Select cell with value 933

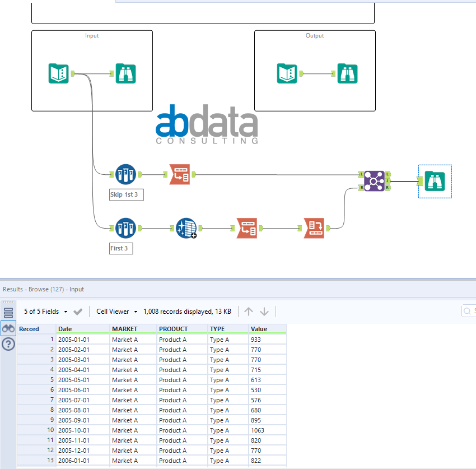(x=268, y=340)
